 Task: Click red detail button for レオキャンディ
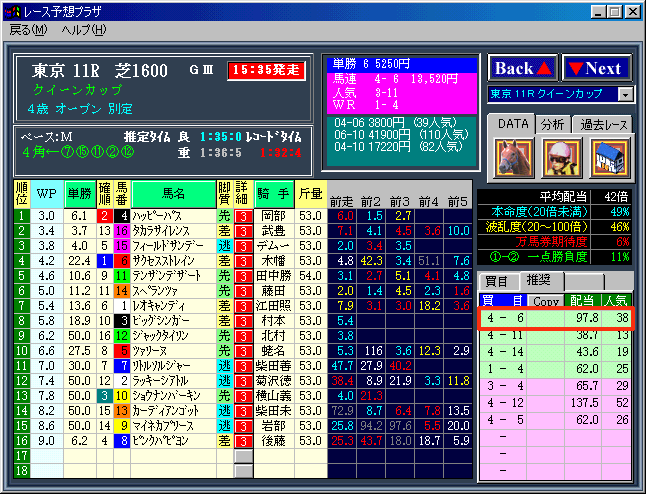point(243,305)
